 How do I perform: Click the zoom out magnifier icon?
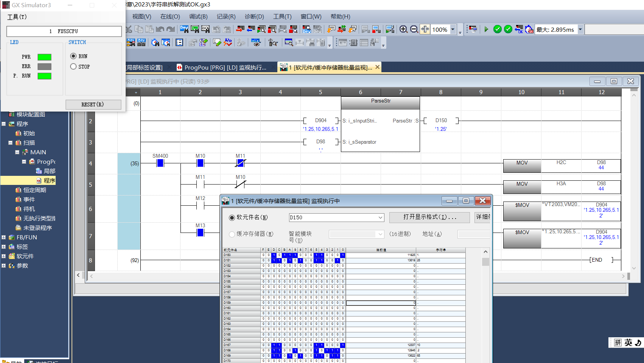click(x=414, y=29)
